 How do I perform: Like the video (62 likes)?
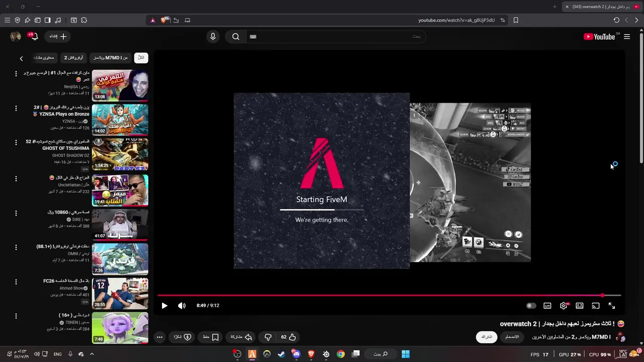click(288, 337)
